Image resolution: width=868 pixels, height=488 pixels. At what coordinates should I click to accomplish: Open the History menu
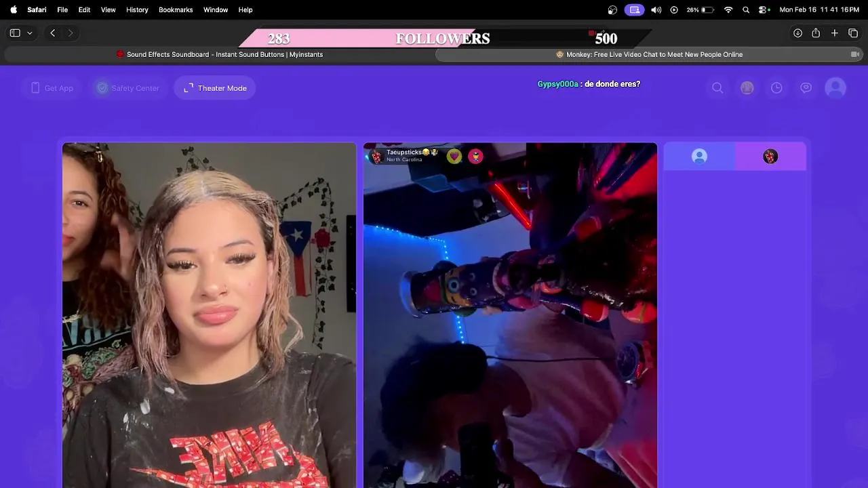[x=137, y=9]
